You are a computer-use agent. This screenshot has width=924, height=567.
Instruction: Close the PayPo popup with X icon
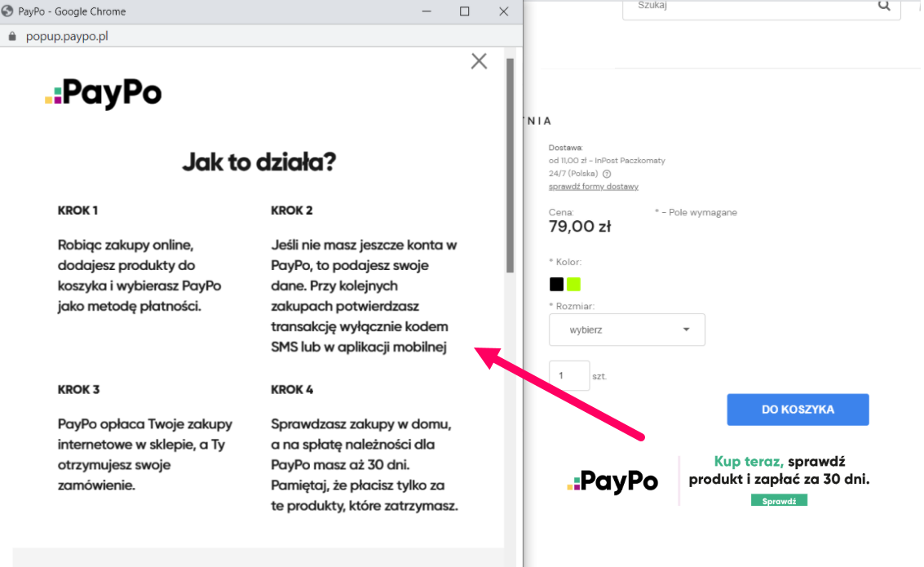pos(479,61)
